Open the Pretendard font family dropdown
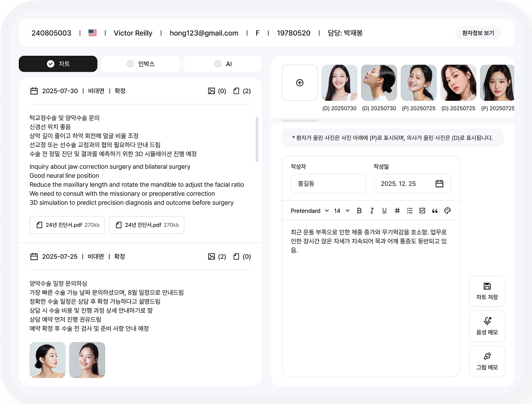The image size is (532, 404). [x=310, y=210]
